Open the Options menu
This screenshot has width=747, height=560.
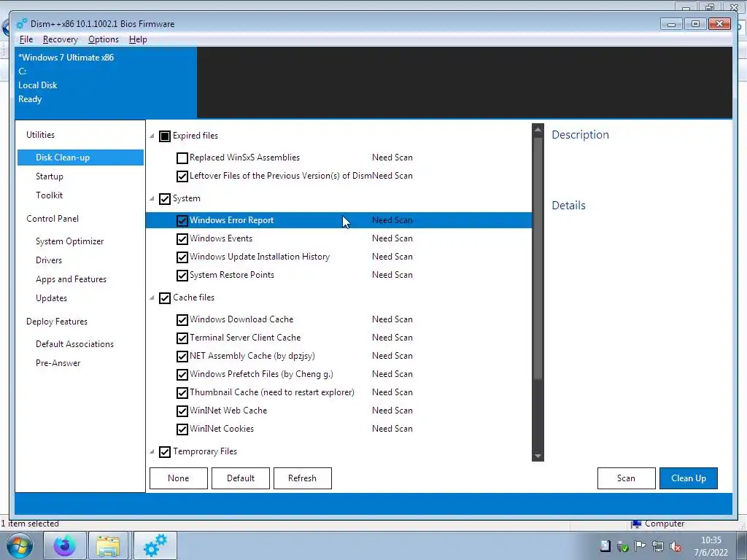104,39
